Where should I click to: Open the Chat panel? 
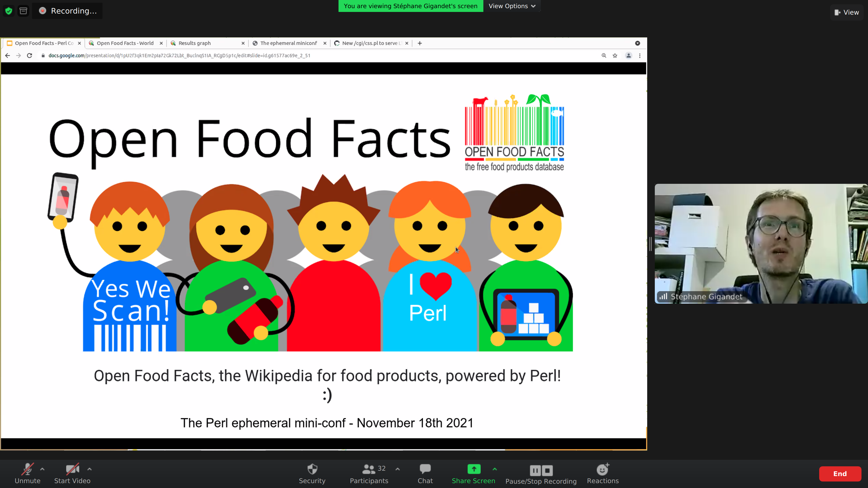click(x=425, y=474)
